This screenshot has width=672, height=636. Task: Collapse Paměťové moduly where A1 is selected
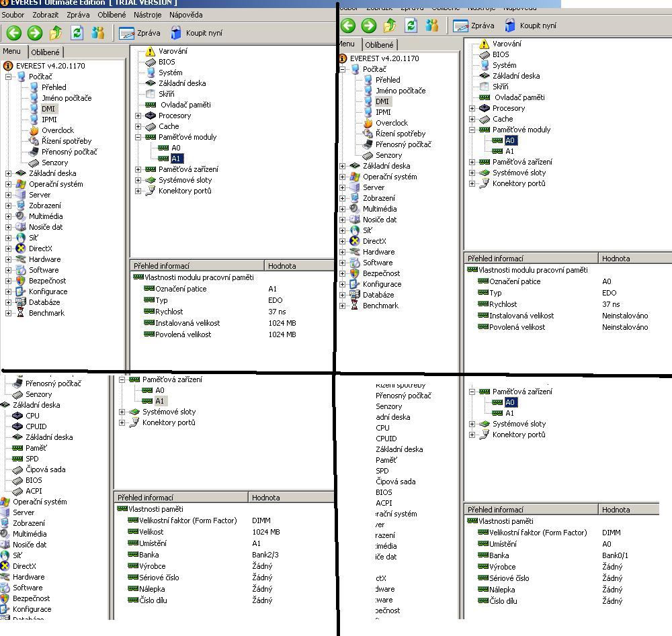tap(138, 137)
